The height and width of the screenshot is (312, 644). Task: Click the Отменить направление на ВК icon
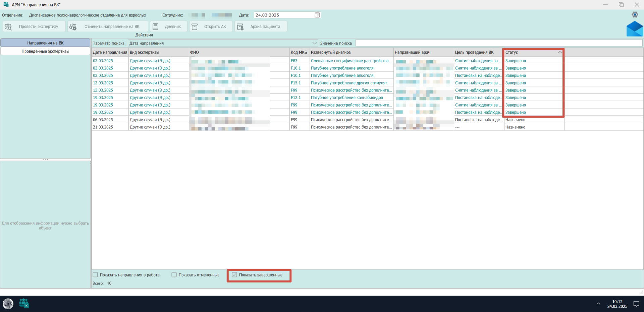(x=73, y=27)
